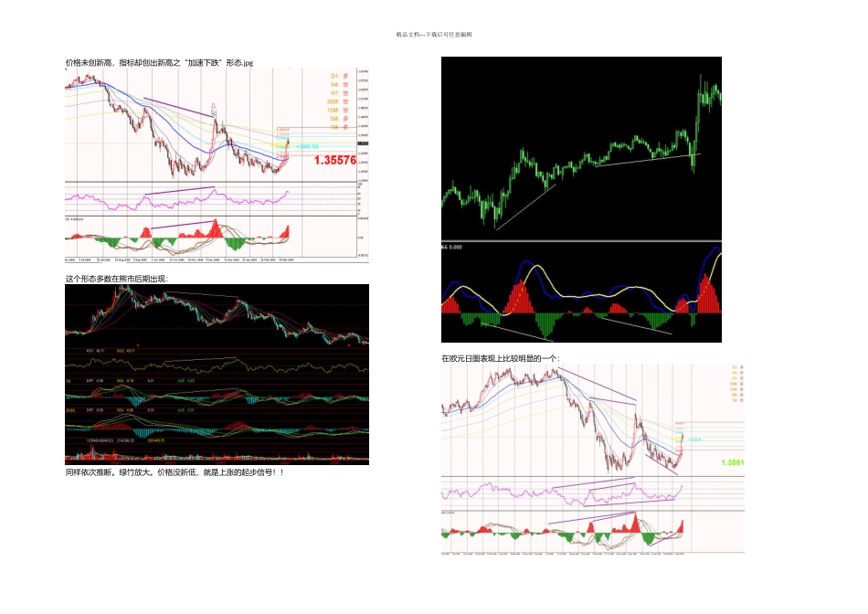Click the red 1.35576 price label
The image size is (868, 614).
[335, 160]
